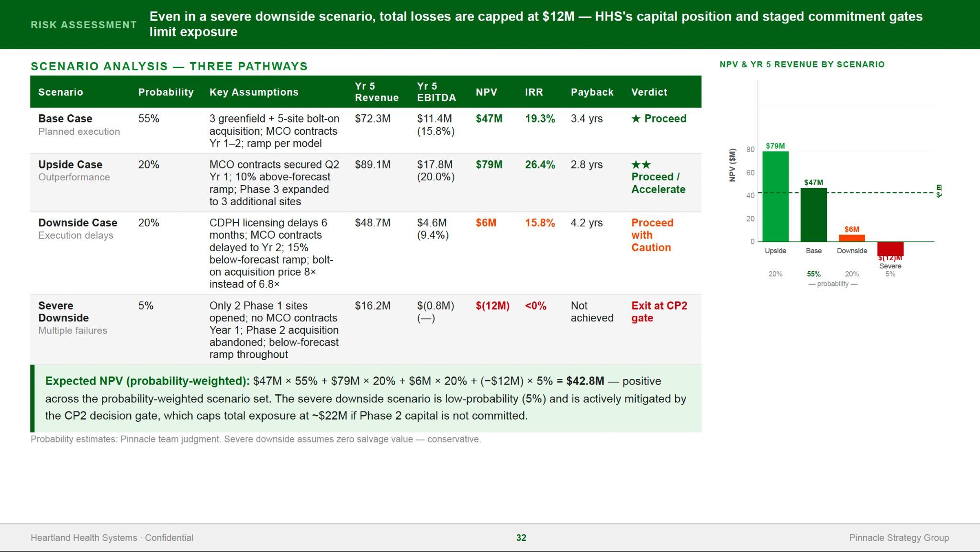The height and width of the screenshot is (552, 980).
Task: Click the Probability column header
Action: [x=166, y=92]
